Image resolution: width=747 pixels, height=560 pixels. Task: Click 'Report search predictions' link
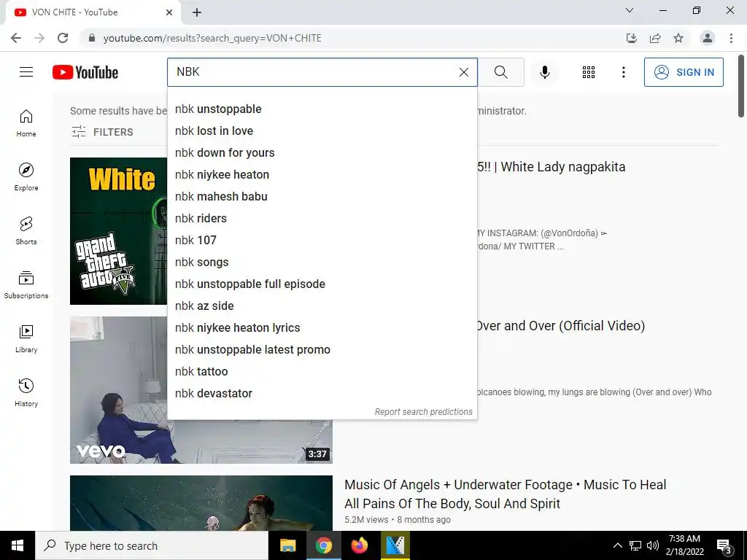(424, 412)
